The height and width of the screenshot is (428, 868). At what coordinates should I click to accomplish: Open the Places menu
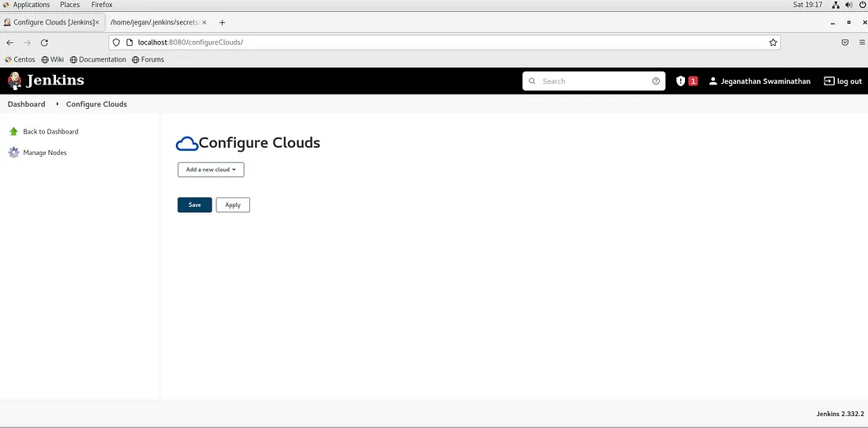pyautogui.click(x=69, y=5)
